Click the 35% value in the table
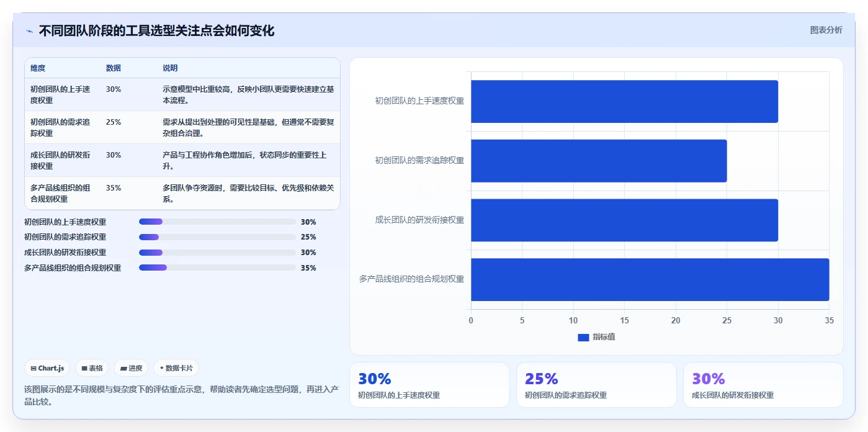Image resolution: width=868 pixels, height=432 pixels. [x=114, y=188]
